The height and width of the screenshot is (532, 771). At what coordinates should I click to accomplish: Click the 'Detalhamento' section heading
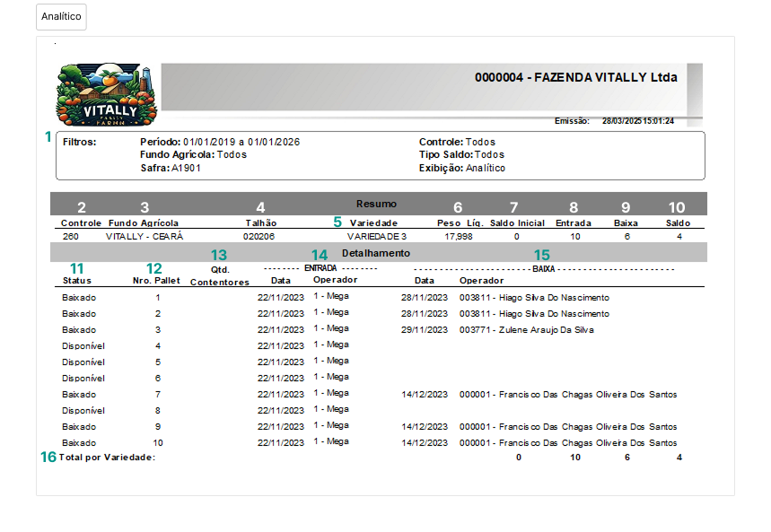tap(376, 253)
